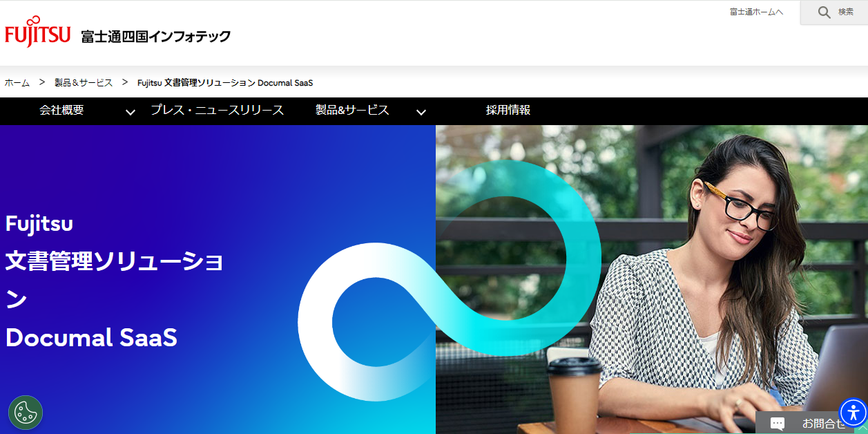Expand the 会社概要 chevron
868x434 pixels.
pyautogui.click(x=130, y=112)
